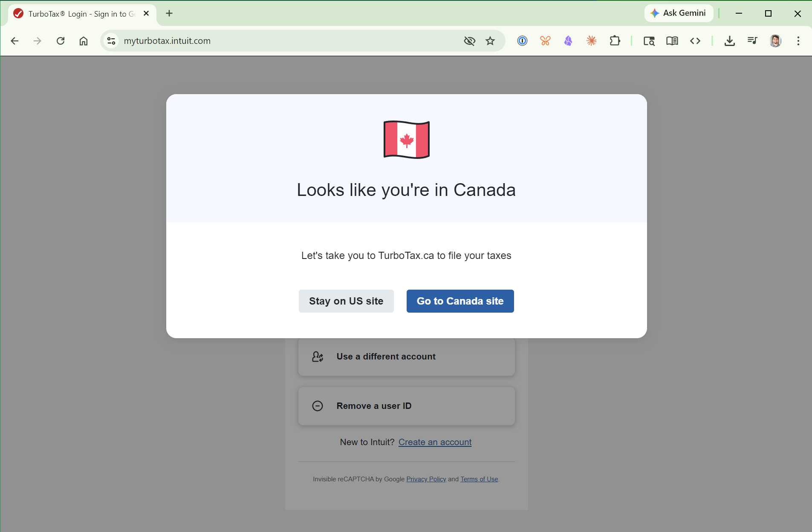Open the media playback controls icon
This screenshot has width=812, height=532.
753,41
